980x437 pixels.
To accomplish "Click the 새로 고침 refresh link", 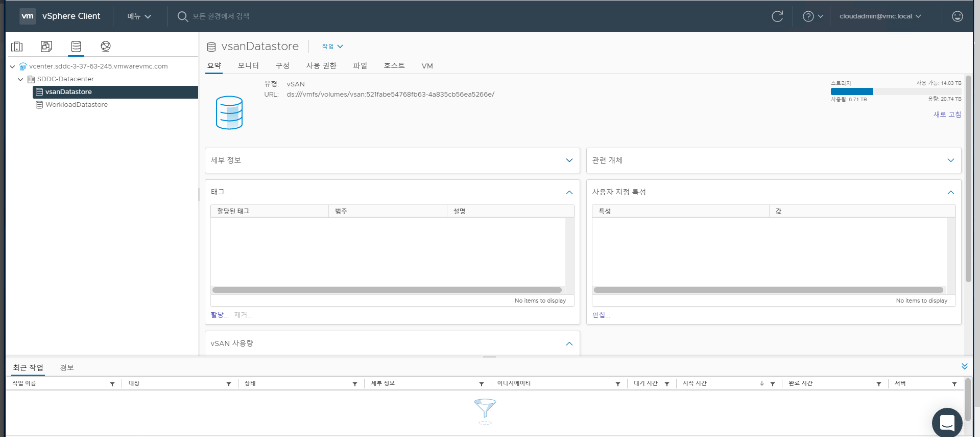I will tap(947, 114).
